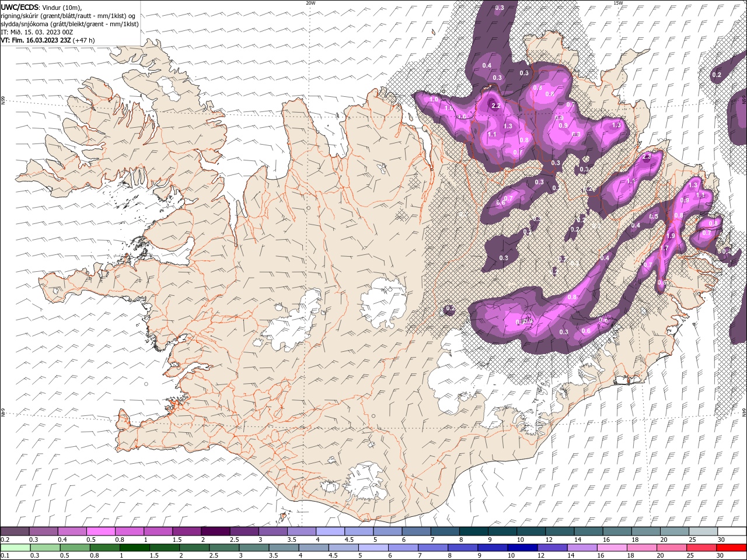Click the crimson rain swatch labeled 25

[x=701, y=548]
